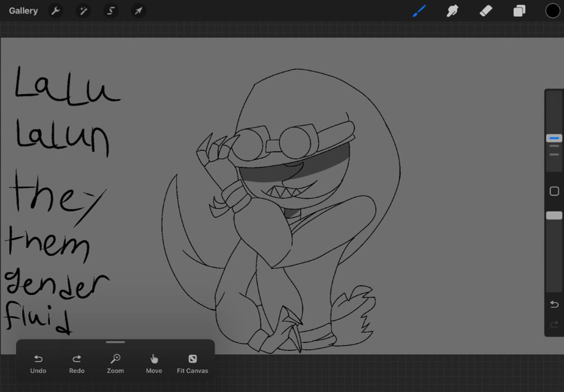Activate the Transform arrow tool

139,11
